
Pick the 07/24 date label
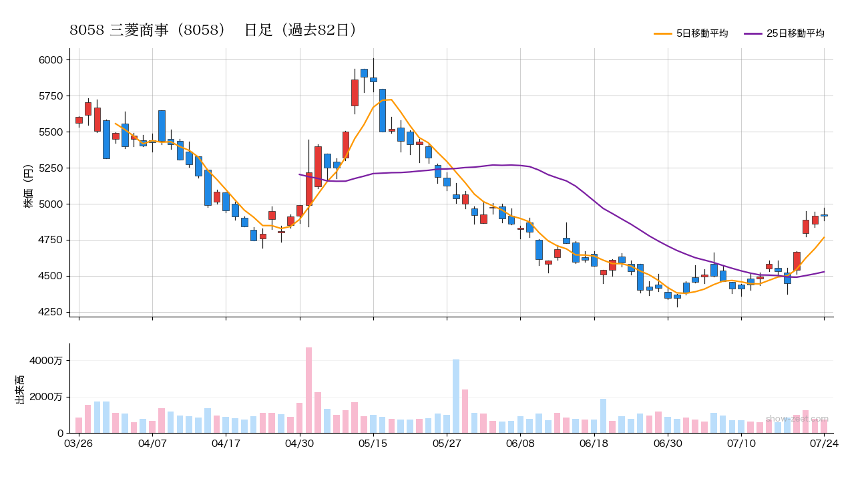tap(824, 444)
